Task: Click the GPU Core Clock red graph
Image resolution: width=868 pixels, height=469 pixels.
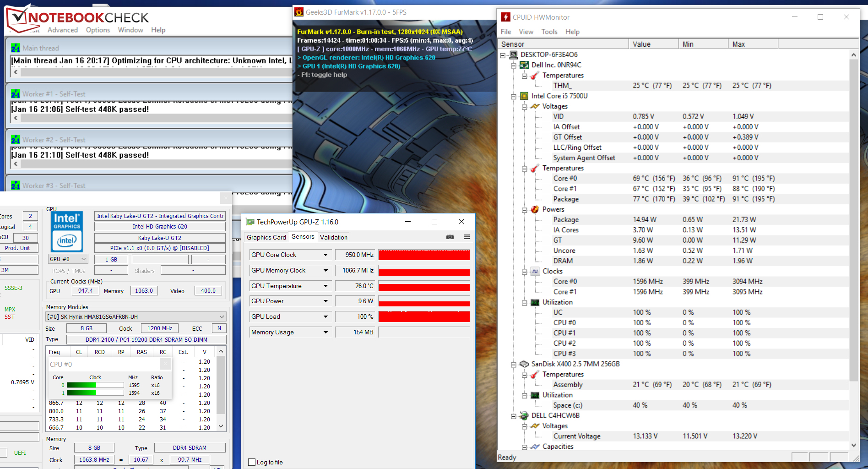Action: (x=424, y=255)
